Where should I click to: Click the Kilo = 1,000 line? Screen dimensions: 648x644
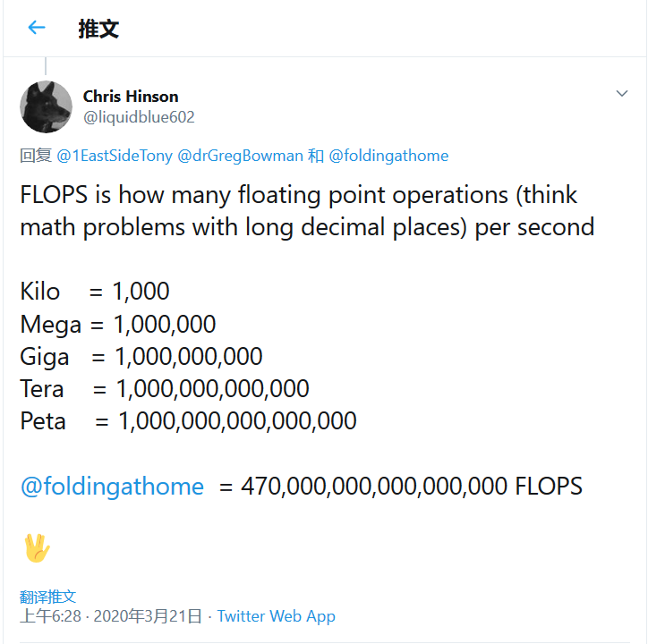point(95,292)
